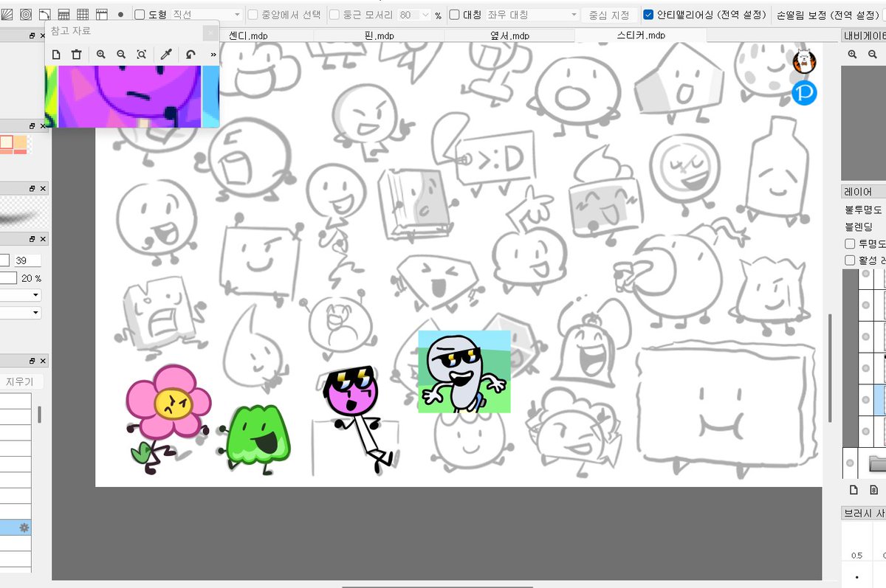Enable the 대칭 checkbox

click(x=454, y=15)
